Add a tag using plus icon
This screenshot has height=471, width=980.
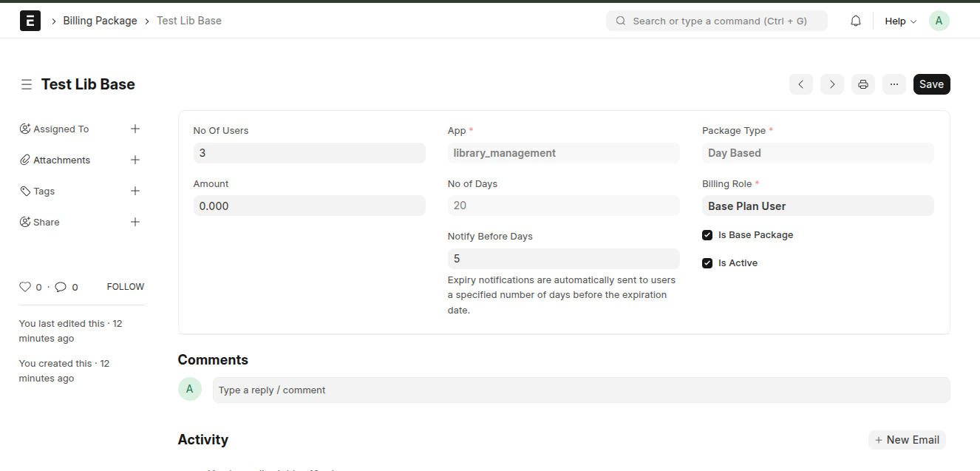click(135, 191)
